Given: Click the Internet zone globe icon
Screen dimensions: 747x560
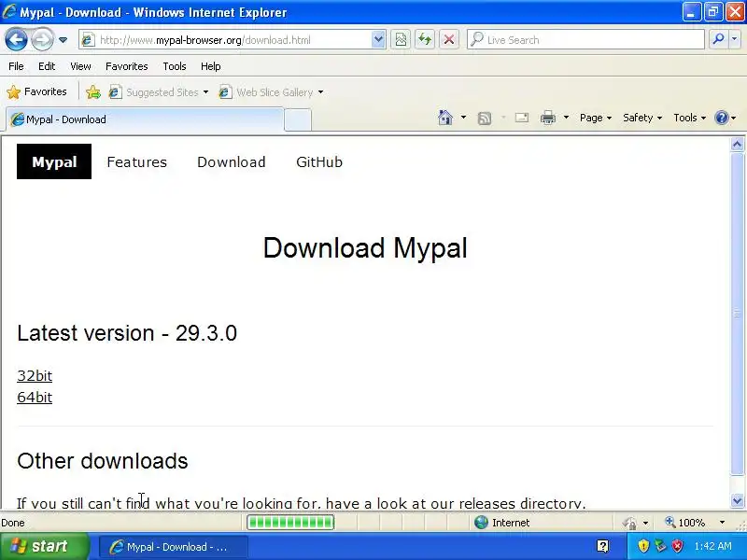Looking at the screenshot, I should click(481, 523).
